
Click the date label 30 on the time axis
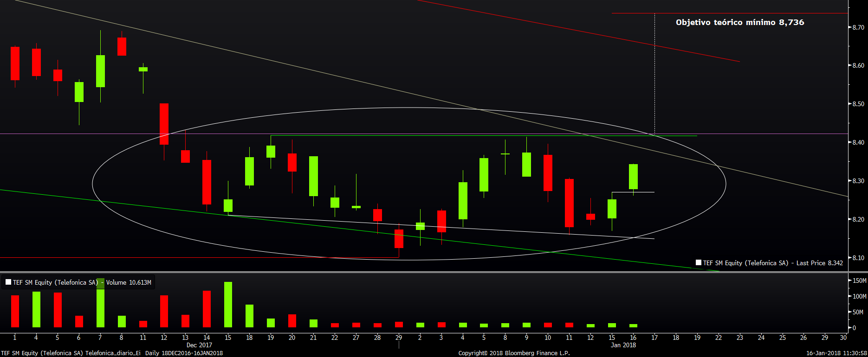click(x=843, y=338)
